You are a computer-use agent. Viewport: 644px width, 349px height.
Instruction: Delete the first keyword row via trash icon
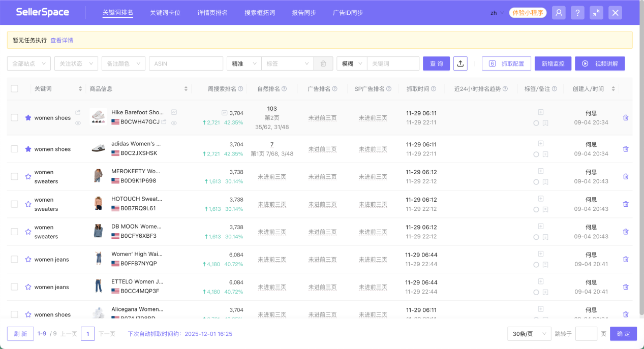click(x=626, y=117)
